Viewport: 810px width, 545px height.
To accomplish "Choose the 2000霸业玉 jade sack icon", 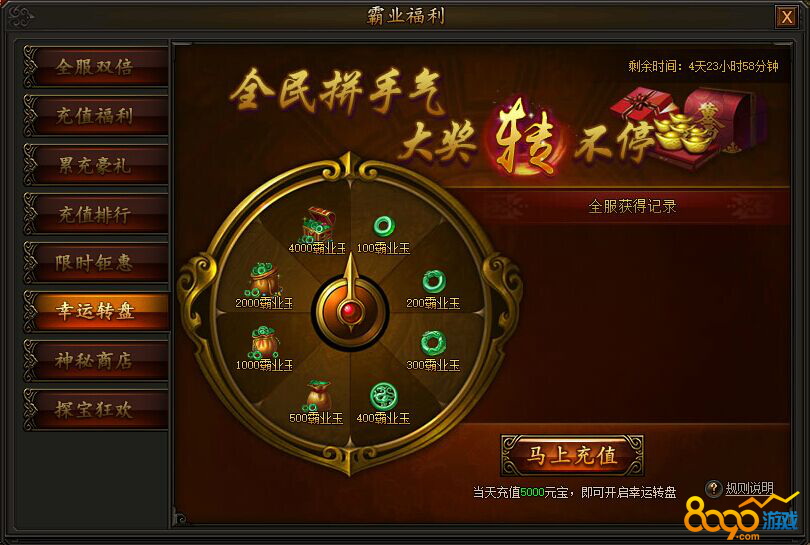I will point(264,279).
